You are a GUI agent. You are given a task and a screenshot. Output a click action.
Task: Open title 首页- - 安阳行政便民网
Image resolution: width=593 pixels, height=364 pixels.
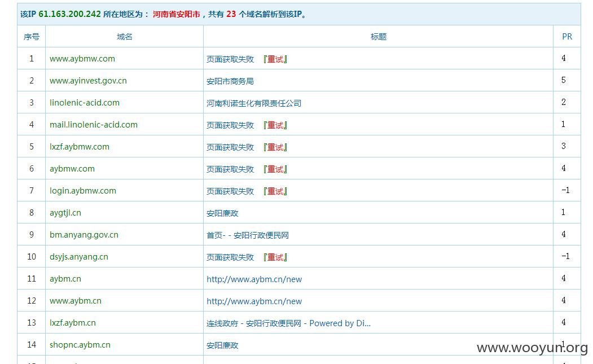(248, 235)
